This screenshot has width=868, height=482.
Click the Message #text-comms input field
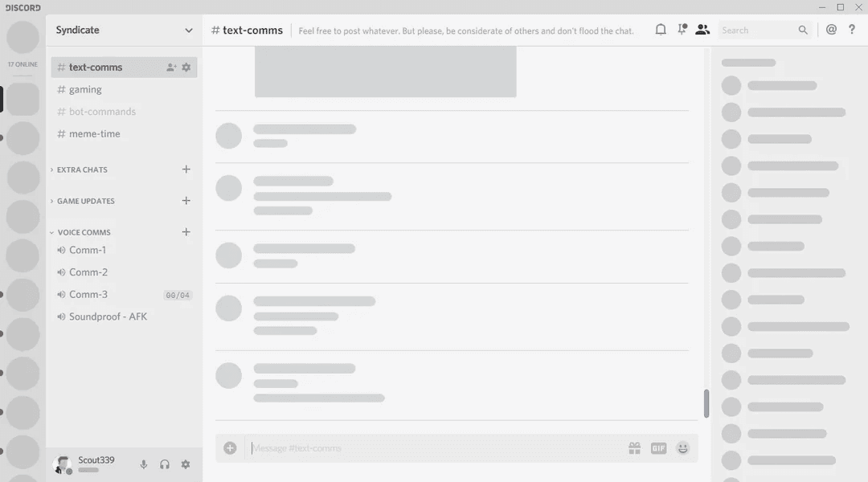tap(436, 448)
